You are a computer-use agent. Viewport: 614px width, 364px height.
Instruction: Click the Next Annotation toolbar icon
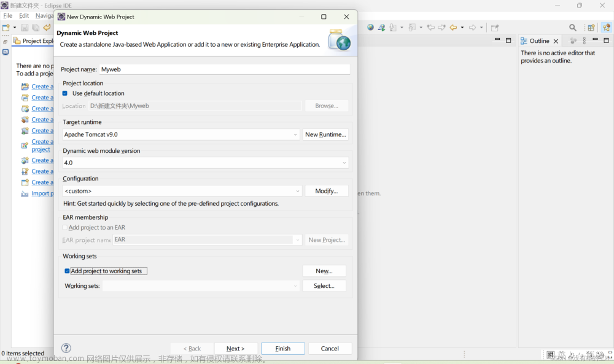pos(393,28)
